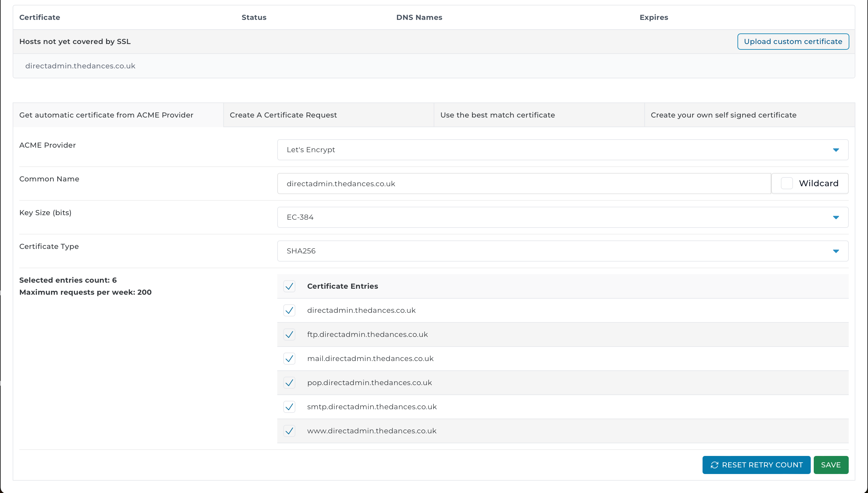Screen dimensions: 868x493
Task: Click the ACME Provider field label
Action: pyautogui.click(x=47, y=145)
